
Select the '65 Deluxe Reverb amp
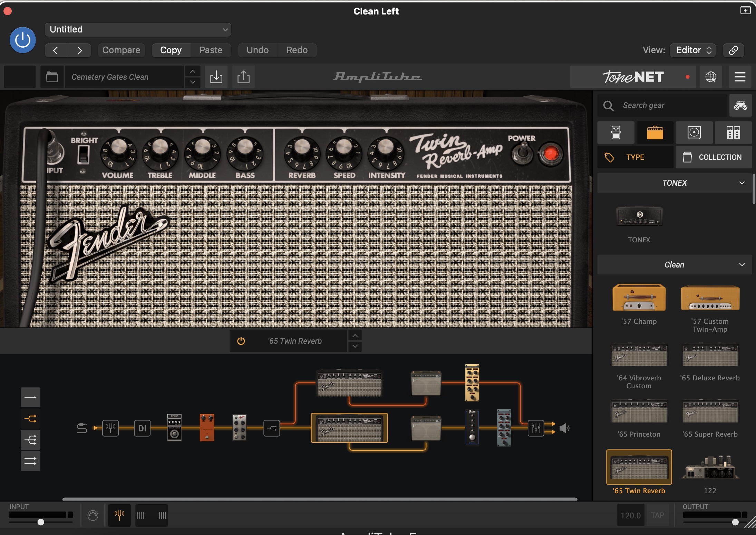point(710,355)
